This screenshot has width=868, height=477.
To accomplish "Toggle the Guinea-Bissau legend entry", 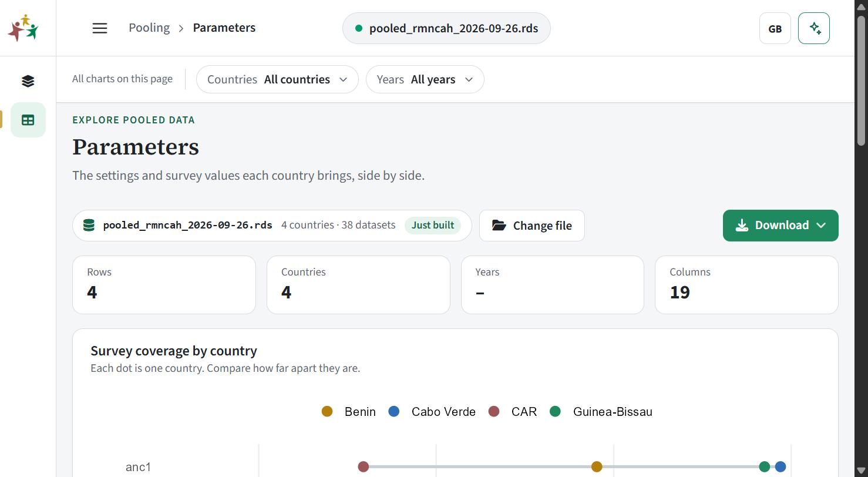I will [x=601, y=412].
